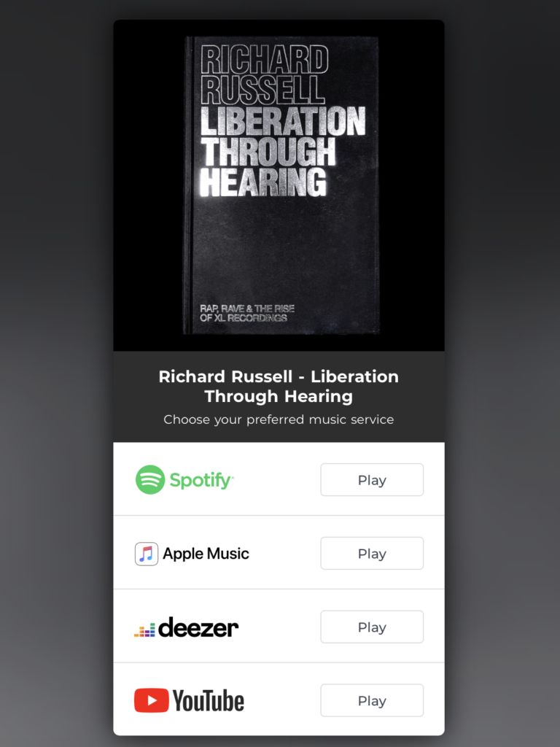The height and width of the screenshot is (747, 560).
Task: Click the outlined Richard Russell name on cover
Action: (x=264, y=75)
